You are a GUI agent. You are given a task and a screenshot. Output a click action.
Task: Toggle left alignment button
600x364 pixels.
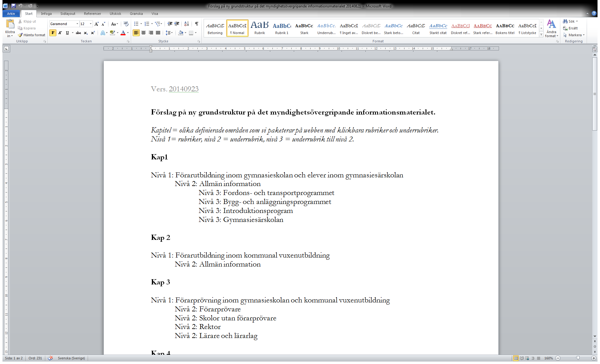tap(136, 33)
